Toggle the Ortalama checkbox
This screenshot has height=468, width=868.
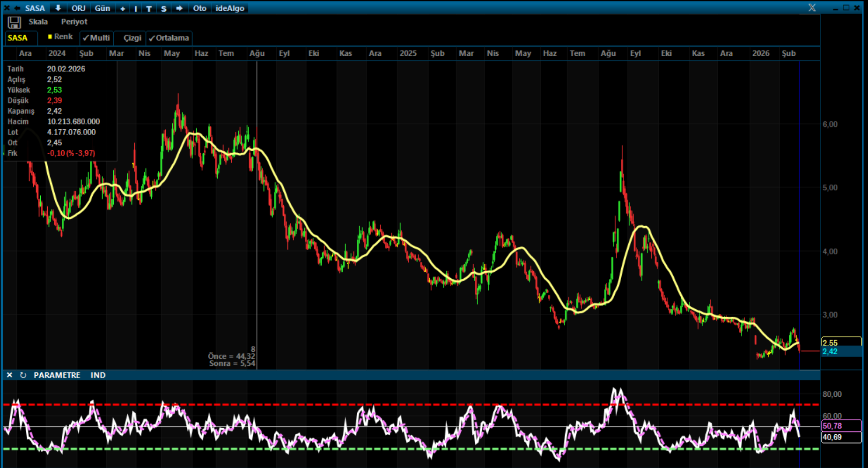169,38
